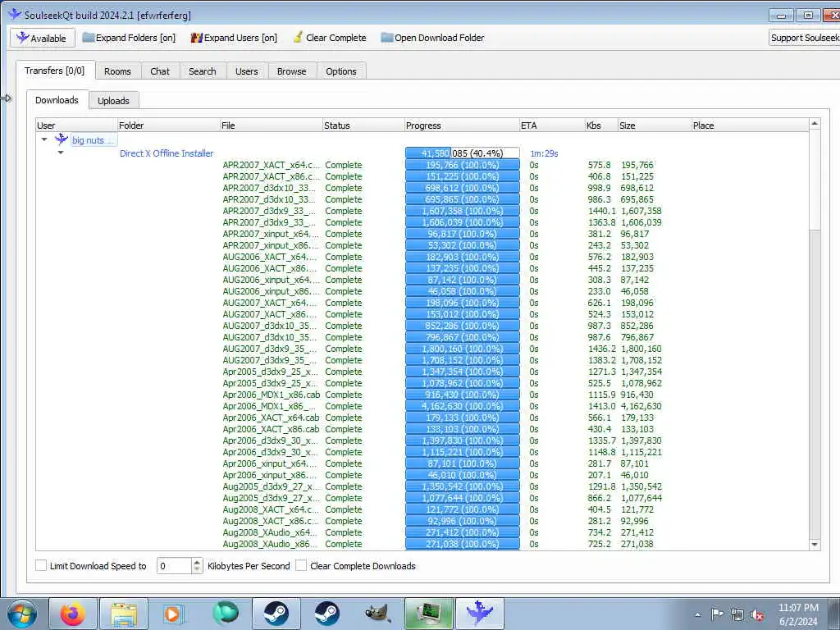This screenshot has width=840, height=630.
Task: Open Windows Start menu orb
Action: click(x=22, y=614)
